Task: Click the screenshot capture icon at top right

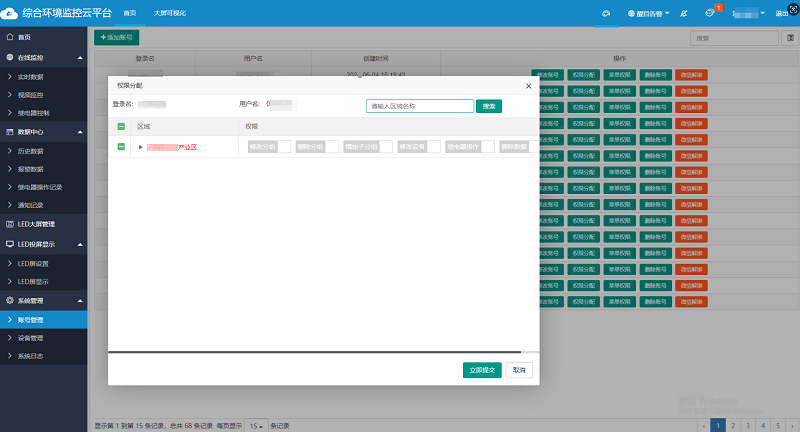Action: [x=790, y=13]
